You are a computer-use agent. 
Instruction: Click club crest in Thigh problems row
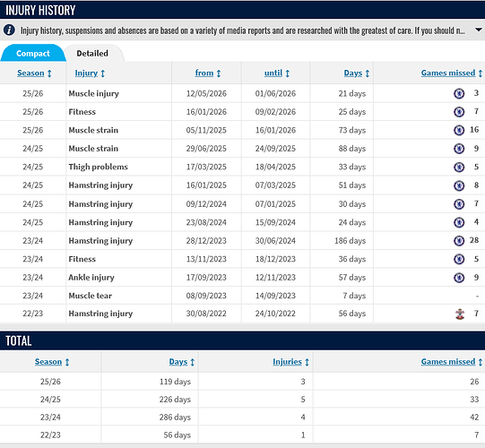[x=459, y=167]
